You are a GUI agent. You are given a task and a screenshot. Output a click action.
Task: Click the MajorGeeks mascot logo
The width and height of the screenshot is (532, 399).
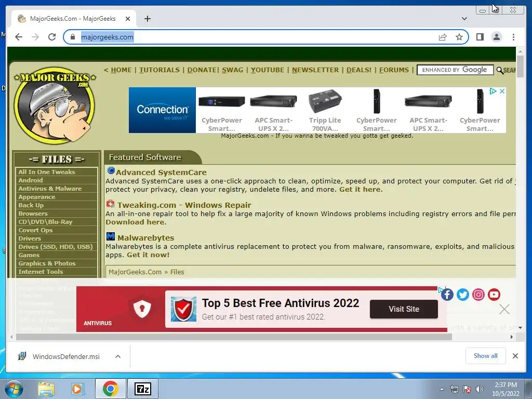(x=55, y=105)
